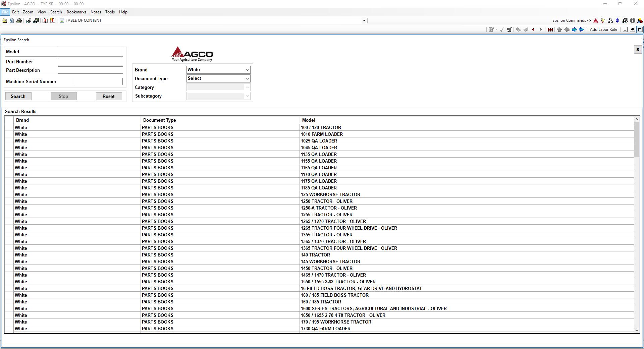
Task: Click the hierarchy tree Epsilon command icon
Action: coord(610,21)
